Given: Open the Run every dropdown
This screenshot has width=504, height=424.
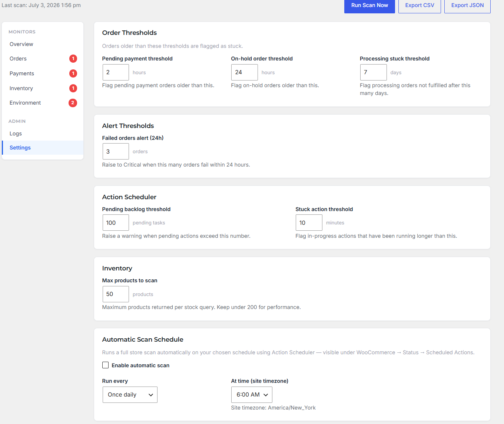Looking at the screenshot, I should (130, 395).
